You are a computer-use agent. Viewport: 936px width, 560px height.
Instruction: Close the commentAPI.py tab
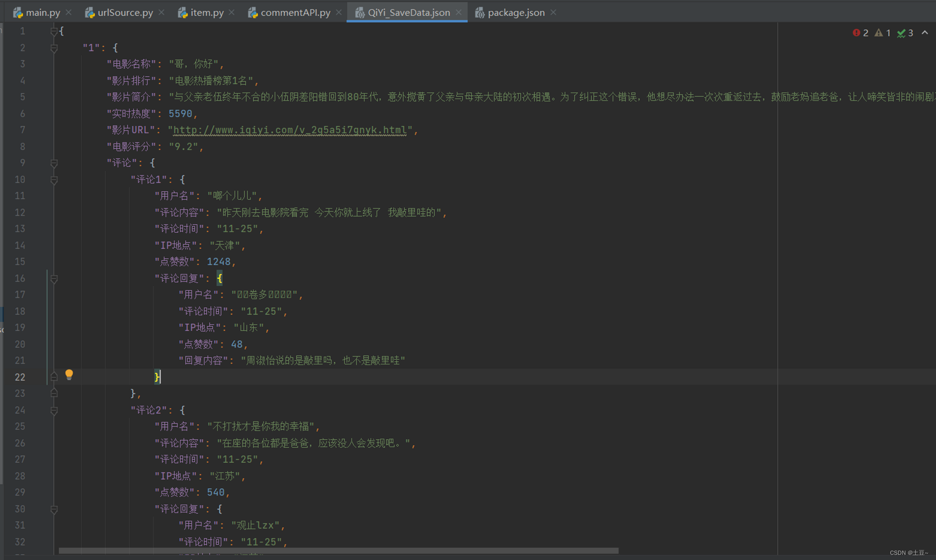(x=339, y=13)
